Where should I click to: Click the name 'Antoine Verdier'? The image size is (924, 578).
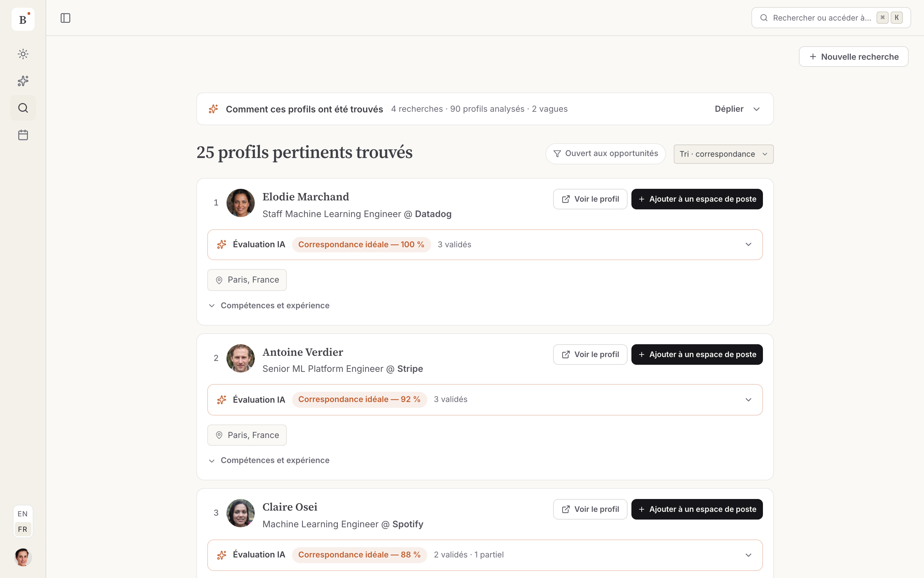click(x=303, y=352)
